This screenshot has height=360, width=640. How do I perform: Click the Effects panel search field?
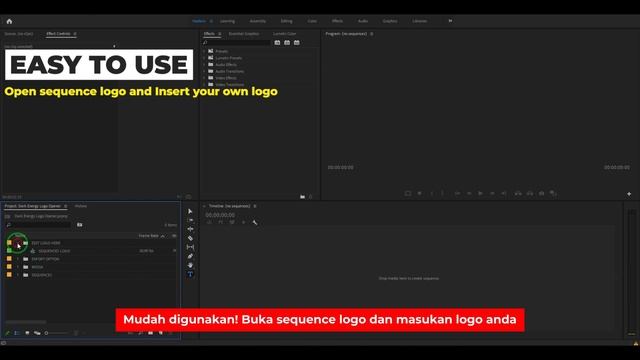coord(237,42)
